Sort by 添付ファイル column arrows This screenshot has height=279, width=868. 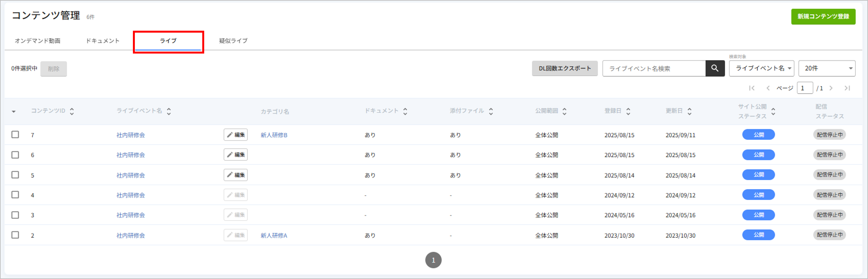click(491, 111)
